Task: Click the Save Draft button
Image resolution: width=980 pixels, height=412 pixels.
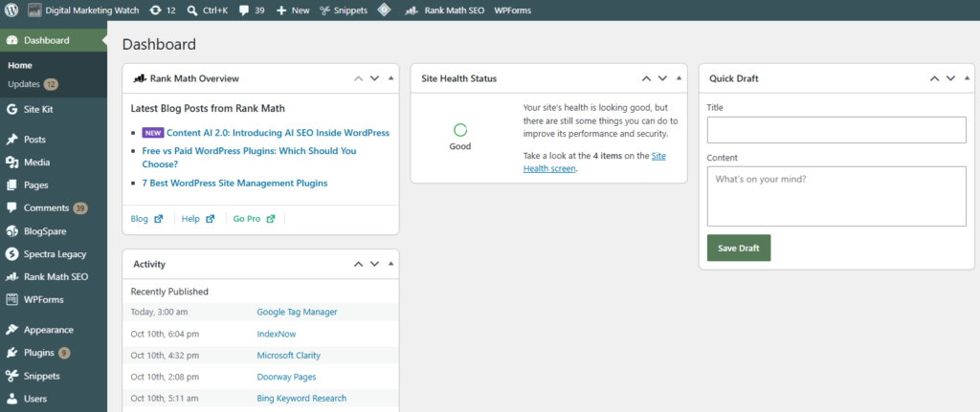Action: tap(739, 248)
